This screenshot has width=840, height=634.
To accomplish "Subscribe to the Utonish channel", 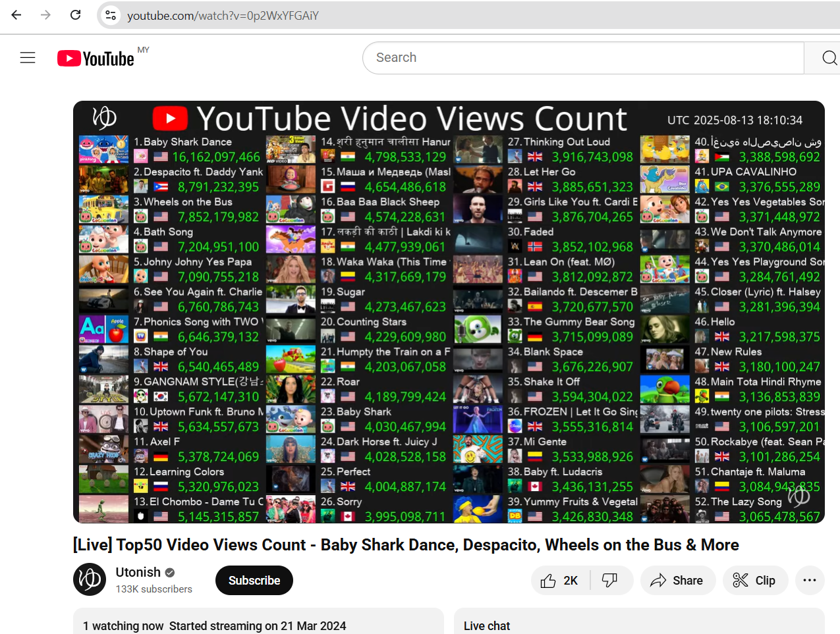I will click(x=254, y=581).
